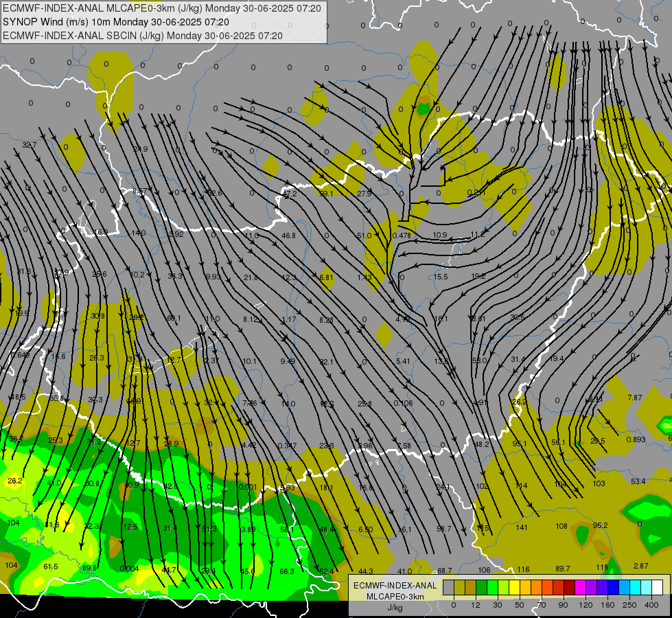The height and width of the screenshot is (618, 672).
Task: Click the map value 59.1
Action: coord(326,194)
